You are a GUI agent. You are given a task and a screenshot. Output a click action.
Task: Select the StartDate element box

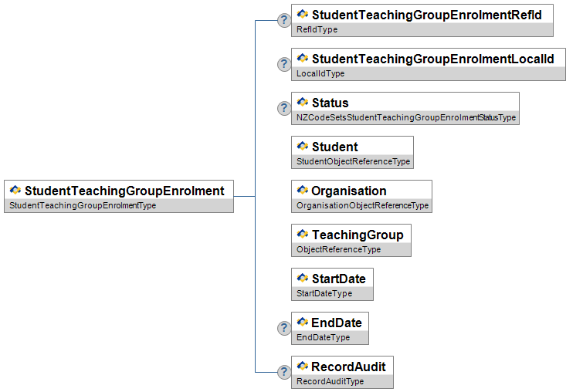332,284
